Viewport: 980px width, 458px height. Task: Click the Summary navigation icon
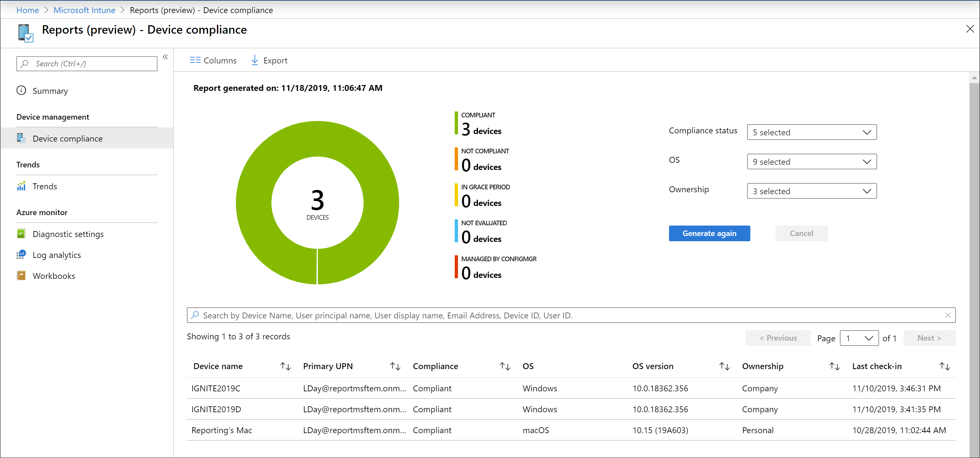coord(21,91)
